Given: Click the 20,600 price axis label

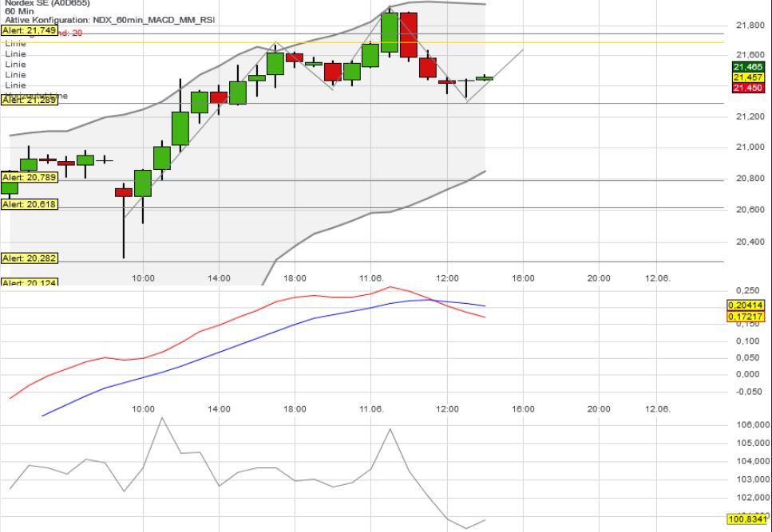Looking at the screenshot, I should click(750, 210).
